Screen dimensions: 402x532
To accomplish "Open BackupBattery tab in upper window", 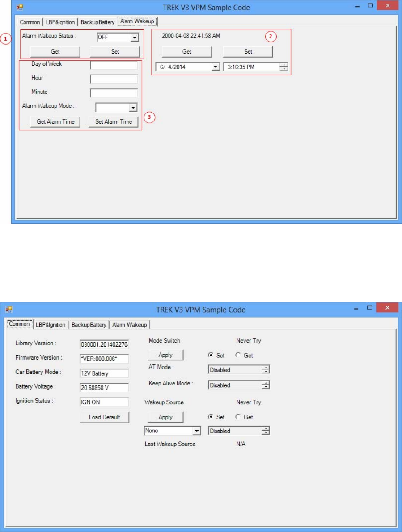I will coord(97,22).
